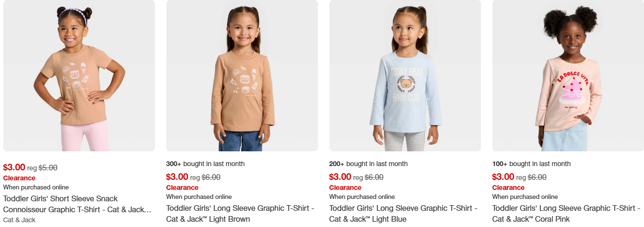Click the $3.00 price under 100+ bought
This screenshot has width=644, height=227.
tap(503, 177)
